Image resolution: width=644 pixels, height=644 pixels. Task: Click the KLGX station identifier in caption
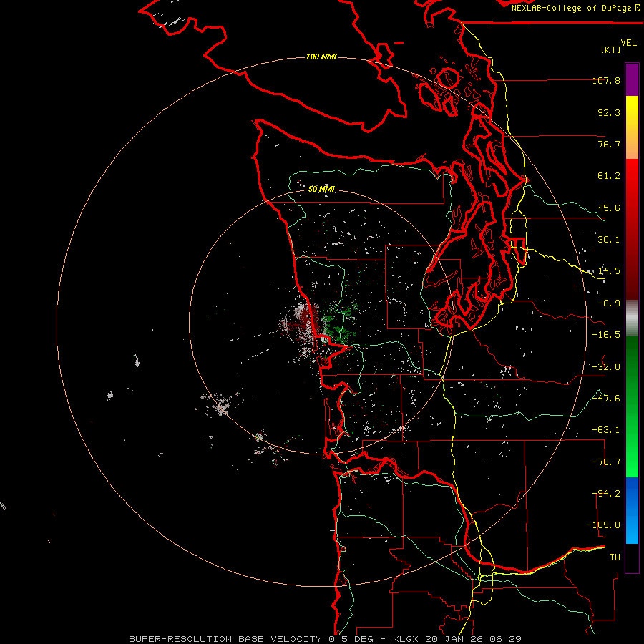tap(407, 639)
